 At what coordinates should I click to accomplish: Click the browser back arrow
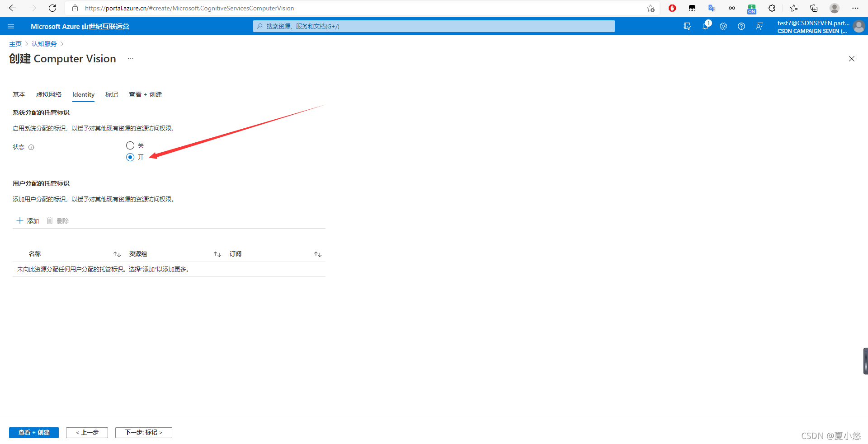click(12, 8)
